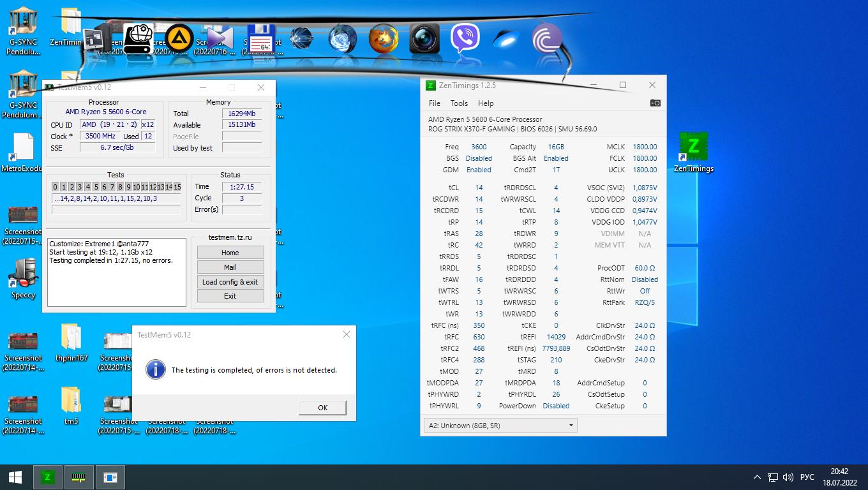Open the Tools menu in ZenTimings

click(459, 103)
